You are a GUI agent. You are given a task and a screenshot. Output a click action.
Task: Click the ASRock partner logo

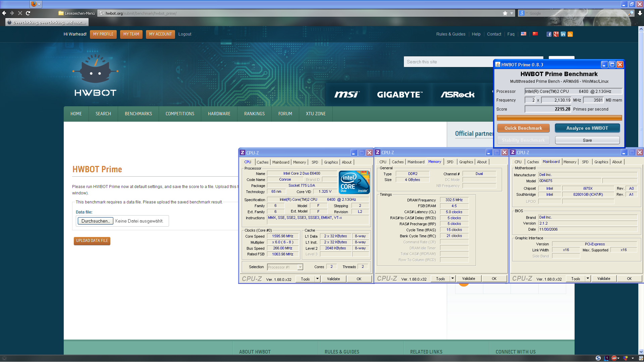tap(458, 95)
